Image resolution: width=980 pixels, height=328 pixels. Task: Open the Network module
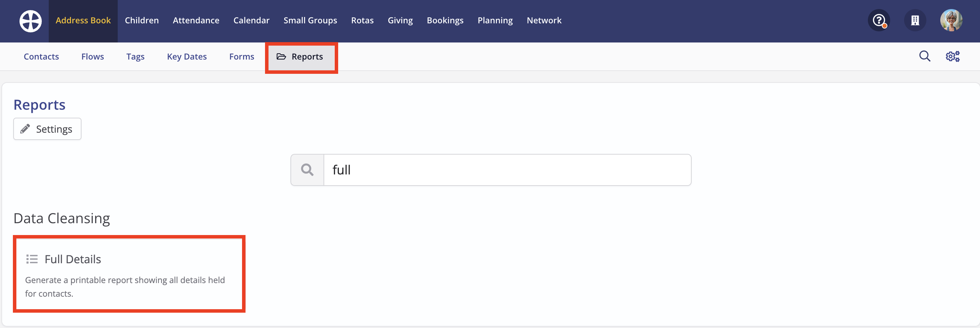pyautogui.click(x=544, y=21)
